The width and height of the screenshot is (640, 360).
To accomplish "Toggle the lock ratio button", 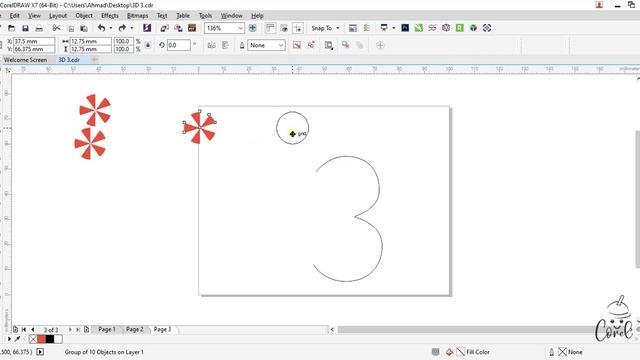I will coord(148,45).
